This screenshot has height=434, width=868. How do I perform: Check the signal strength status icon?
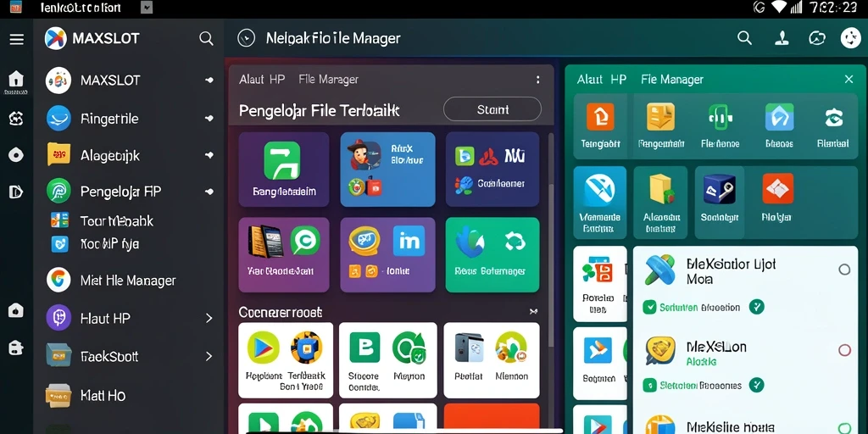coord(796,7)
